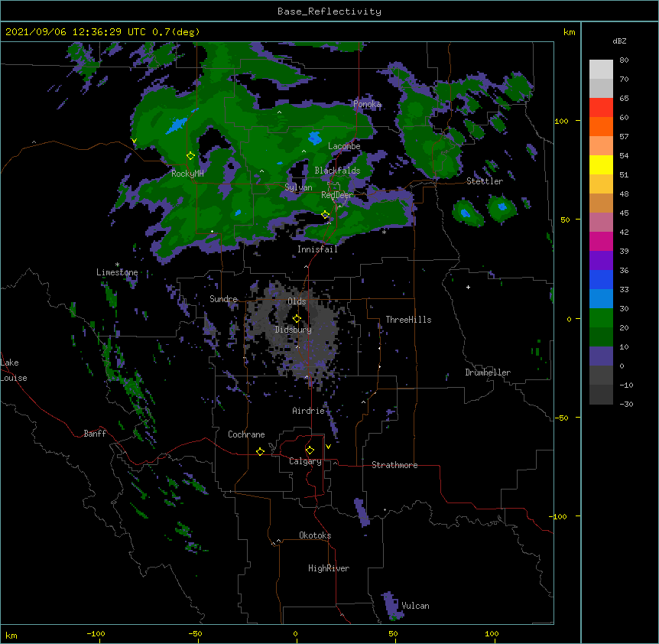This screenshot has width=659, height=644.
Task: Select the magenta 39-42 dBZ legend swatch
Action: click(x=601, y=242)
